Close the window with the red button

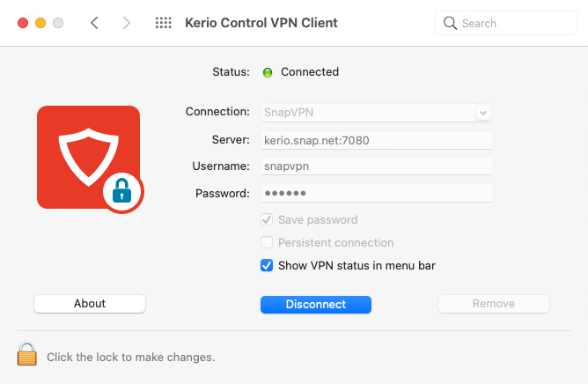23,23
